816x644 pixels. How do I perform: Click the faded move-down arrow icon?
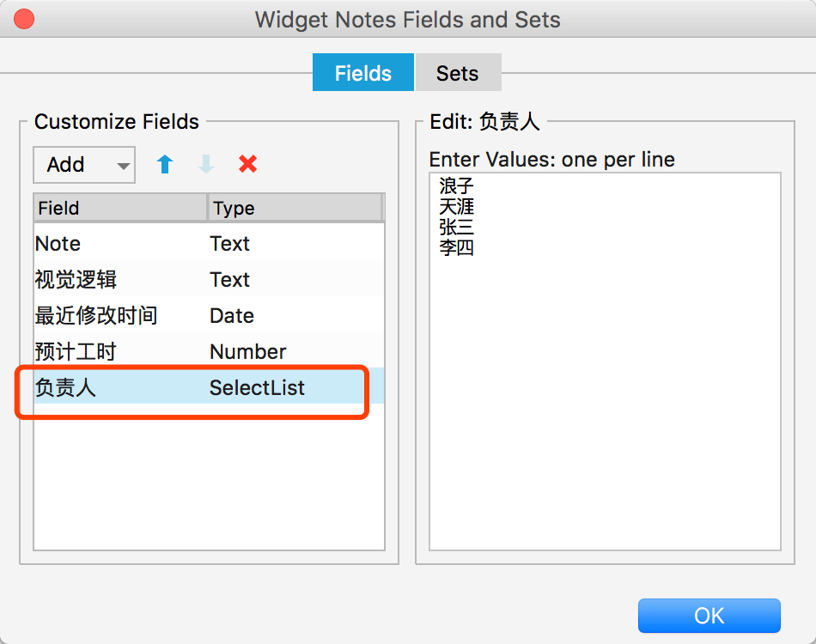coord(206,164)
